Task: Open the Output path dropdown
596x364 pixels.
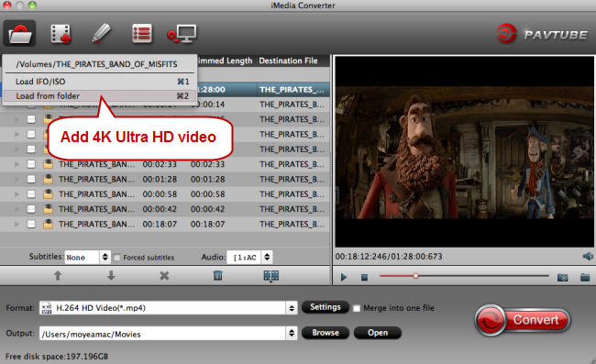Action: (x=168, y=334)
